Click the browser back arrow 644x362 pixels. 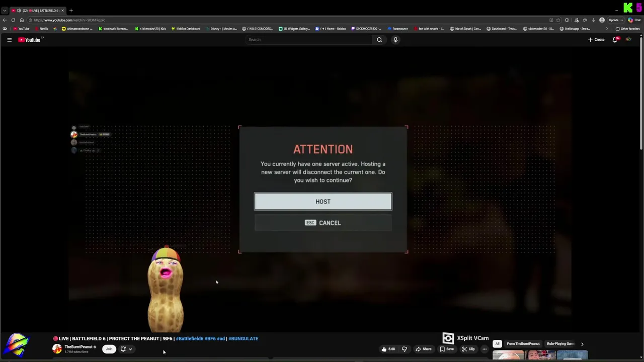[x=5, y=20]
